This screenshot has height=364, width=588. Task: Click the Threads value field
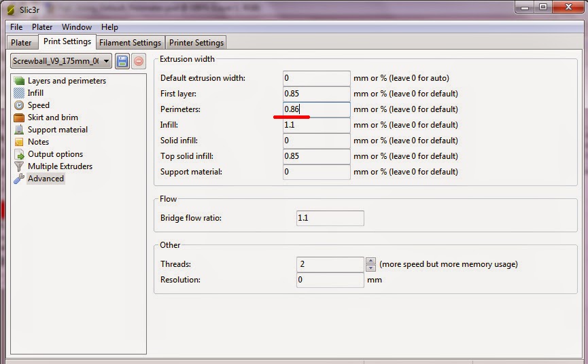[330, 264]
